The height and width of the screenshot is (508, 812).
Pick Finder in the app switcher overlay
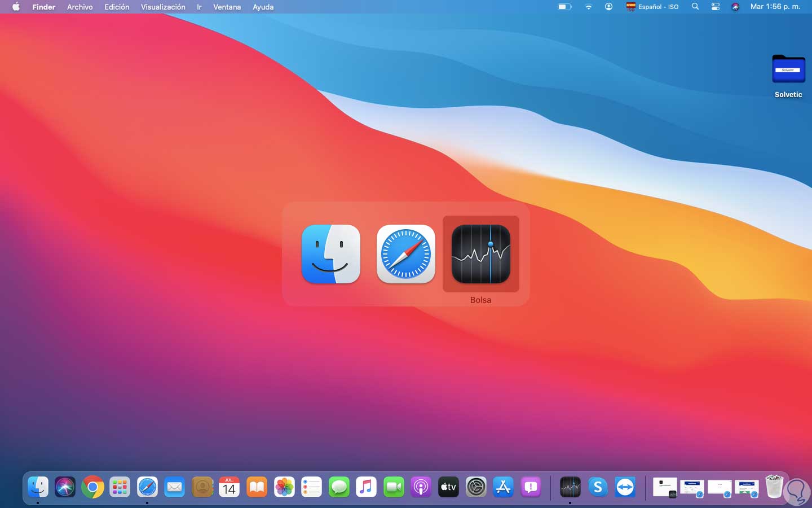click(331, 254)
